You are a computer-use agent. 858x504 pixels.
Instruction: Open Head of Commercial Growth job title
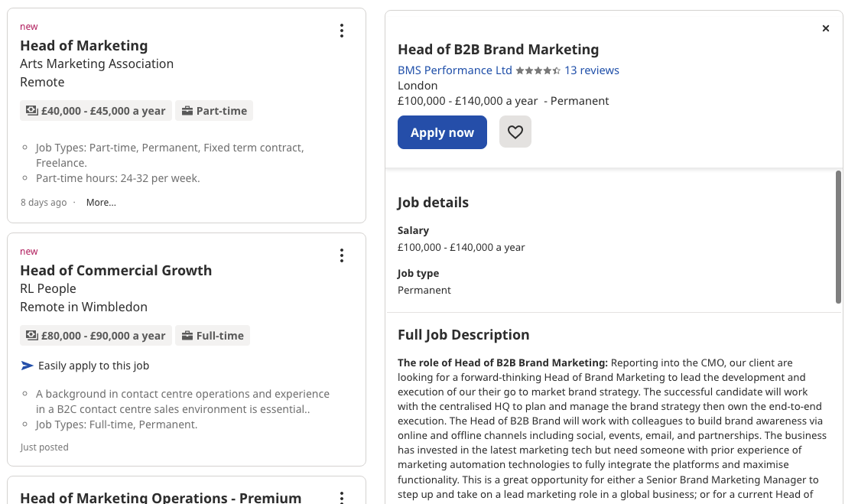pyautogui.click(x=116, y=271)
